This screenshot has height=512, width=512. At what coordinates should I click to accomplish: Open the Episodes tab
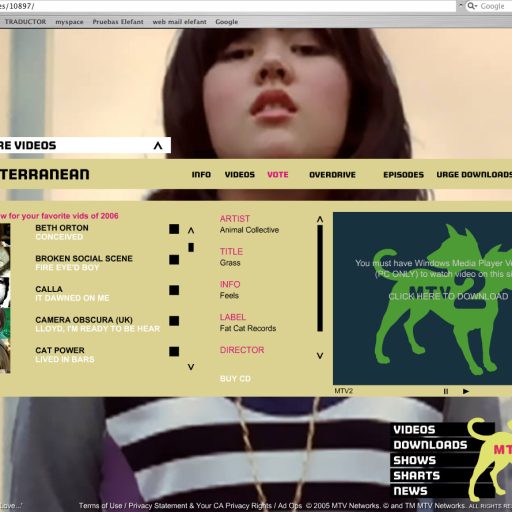pyautogui.click(x=404, y=175)
